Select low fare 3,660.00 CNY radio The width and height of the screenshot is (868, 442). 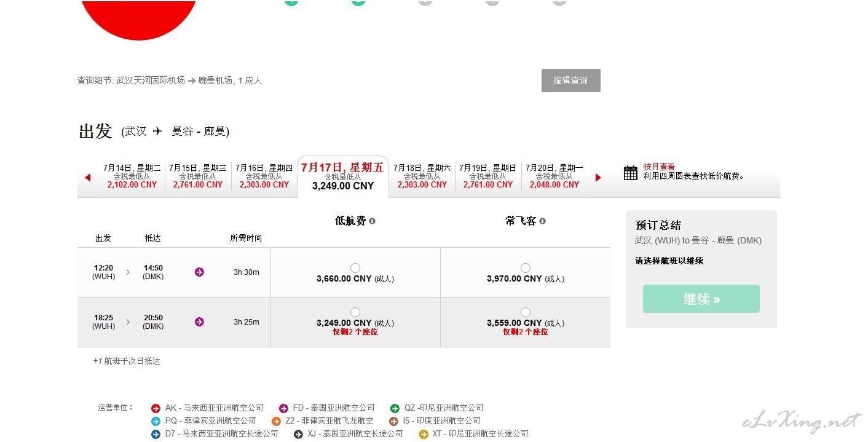pyautogui.click(x=355, y=268)
